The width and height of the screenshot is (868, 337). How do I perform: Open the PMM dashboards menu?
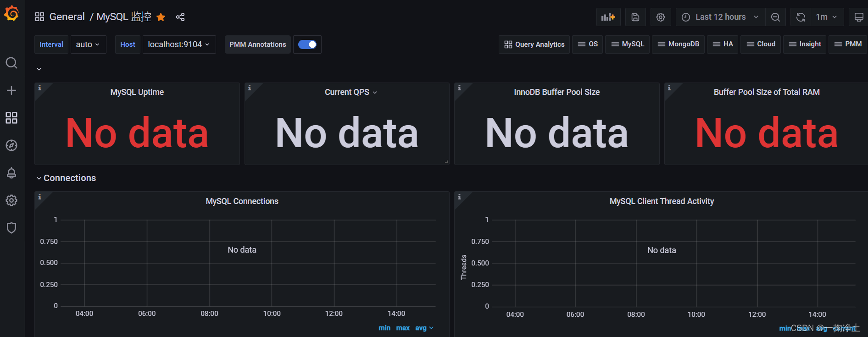coord(848,44)
